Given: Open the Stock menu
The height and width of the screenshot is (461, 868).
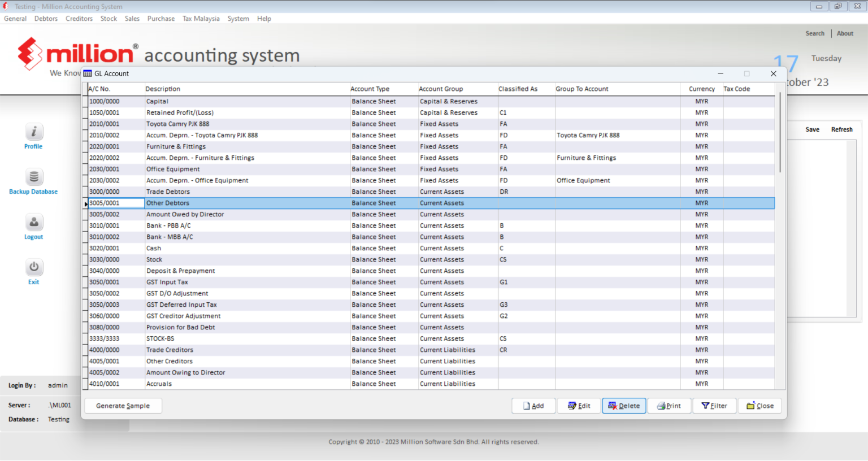Looking at the screenshot, I should [x=109, y=19].
